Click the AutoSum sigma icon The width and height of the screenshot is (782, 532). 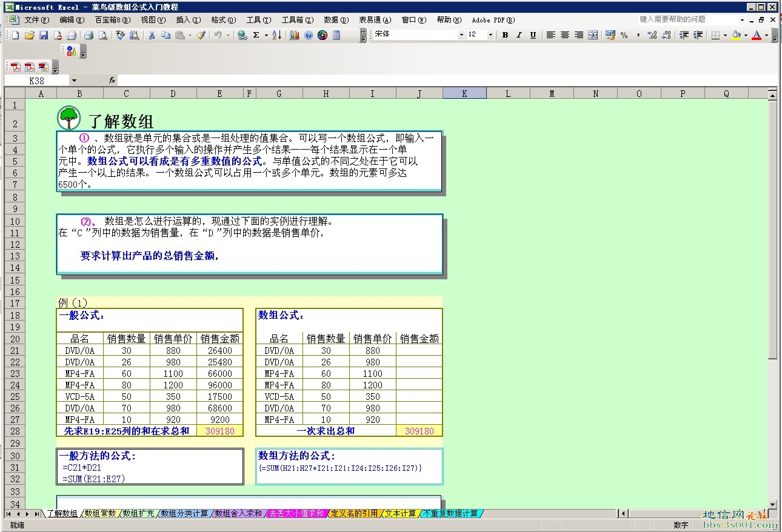tap(256, 35)
